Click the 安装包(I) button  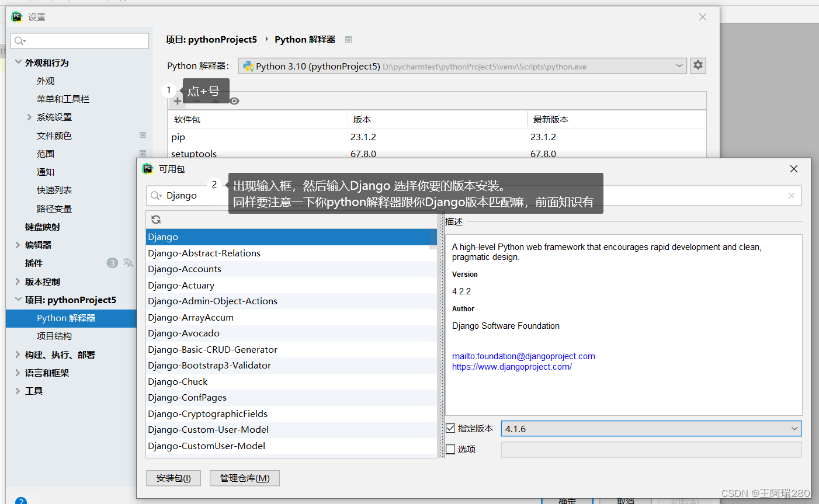(173, 478)
